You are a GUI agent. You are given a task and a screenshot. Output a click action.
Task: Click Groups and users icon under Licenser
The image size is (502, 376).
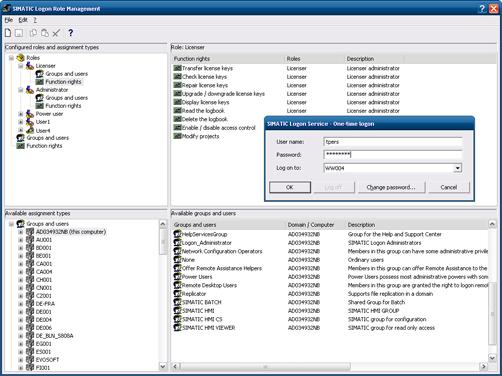(40, 74)
